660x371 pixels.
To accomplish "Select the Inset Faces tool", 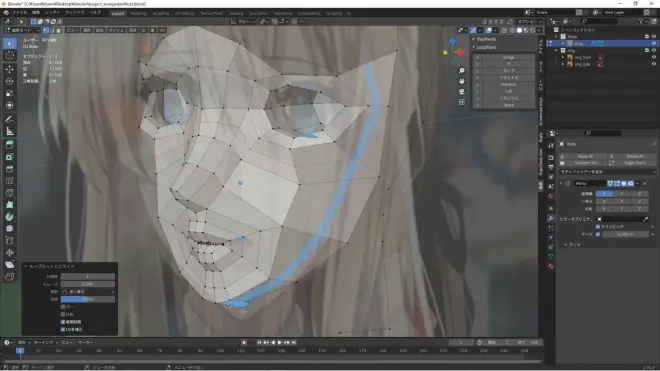I will click(10, 157).
